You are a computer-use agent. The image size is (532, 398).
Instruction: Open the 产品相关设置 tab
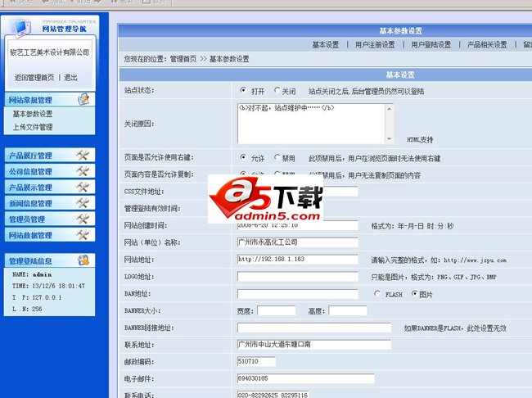pos(487,44)
